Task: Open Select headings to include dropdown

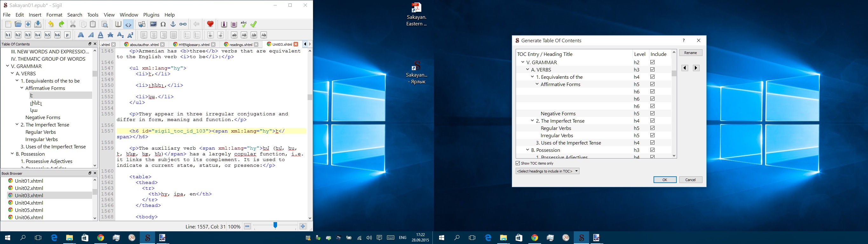Action: point(547,171)
